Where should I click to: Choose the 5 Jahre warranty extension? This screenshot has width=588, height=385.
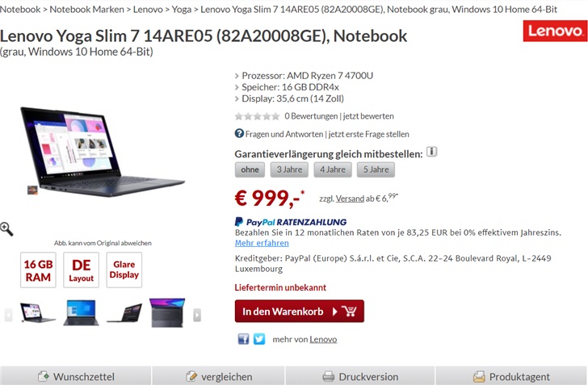pyautogui.click(x=376, y=169)
